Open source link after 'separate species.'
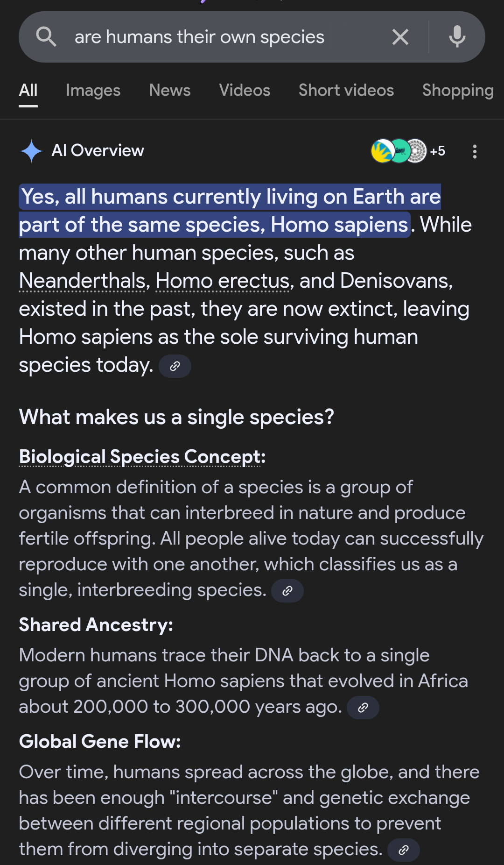Screen dimensions: 504x865 (404, 850)
